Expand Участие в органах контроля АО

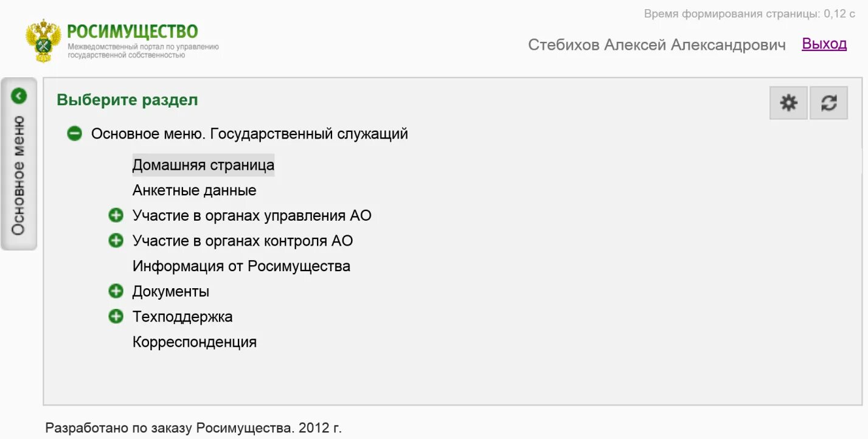[x=116, y=241]
